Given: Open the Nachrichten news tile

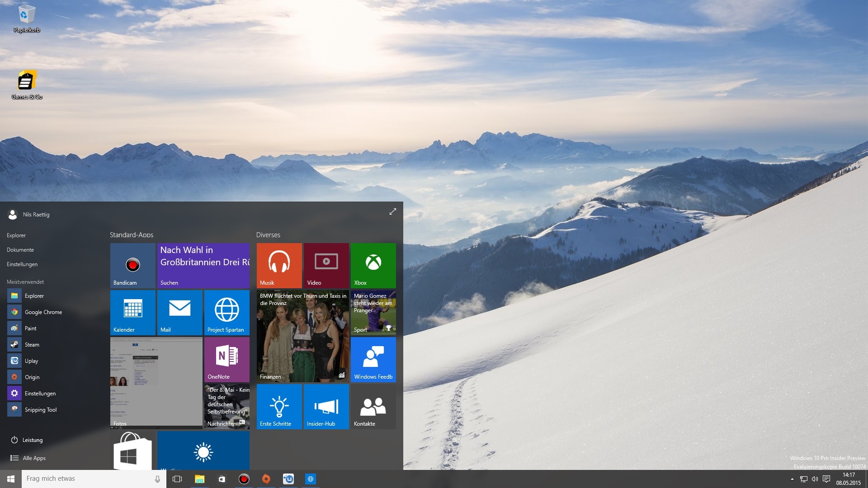Looking at the screenshot, I should tap(227, 407).
